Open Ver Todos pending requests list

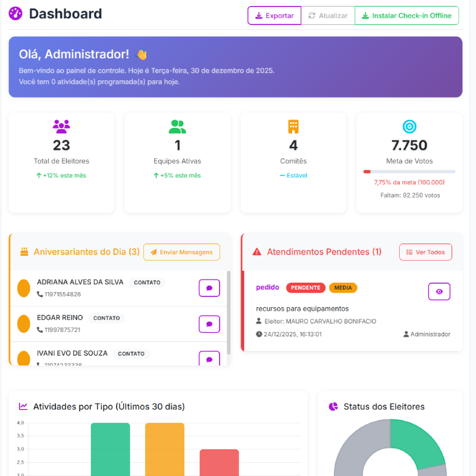pyautogui.click(x=425, y=252)
